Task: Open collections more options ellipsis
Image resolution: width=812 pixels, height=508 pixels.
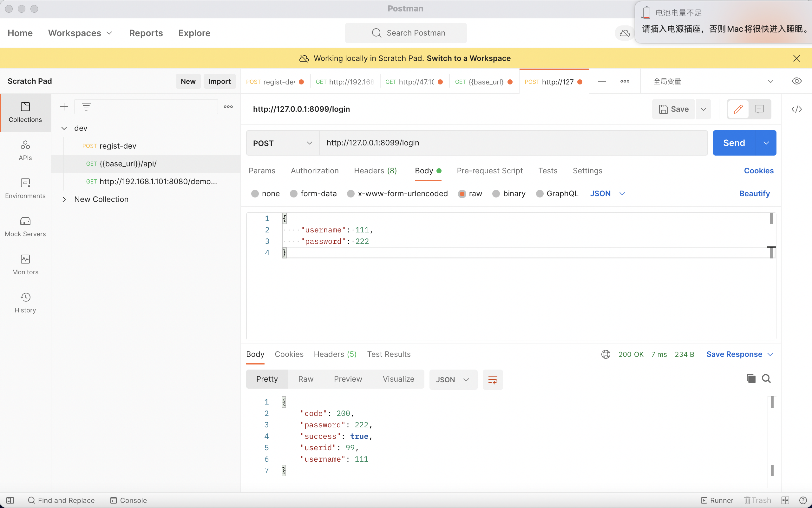Action: pyautogui.click(x=228, y=107)
